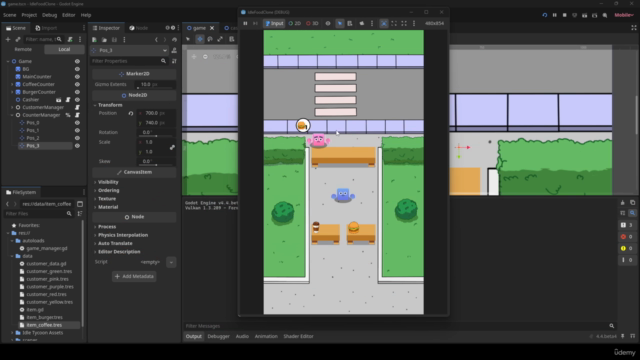This screenshot has width=640, height=360.
Task: Click the instantiate child scene link icon
Action: 18,39
